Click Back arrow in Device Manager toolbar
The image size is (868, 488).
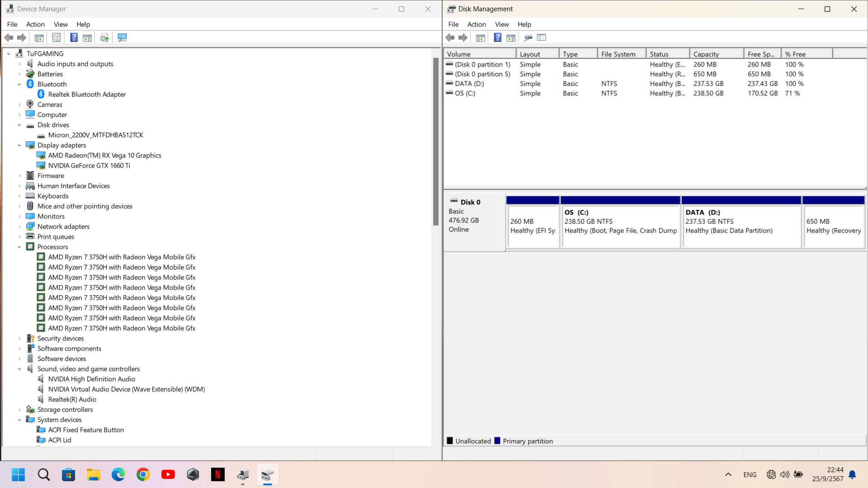point(9,38)
